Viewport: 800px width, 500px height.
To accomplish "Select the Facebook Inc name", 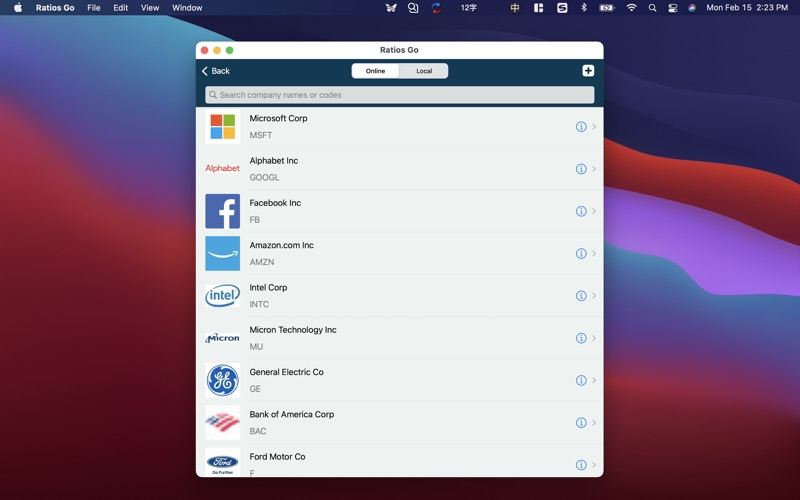I will click(275, 203).
